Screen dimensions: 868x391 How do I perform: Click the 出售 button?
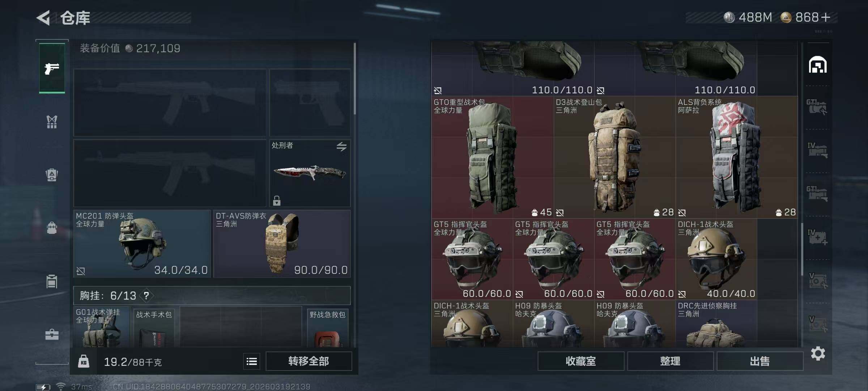760,361
